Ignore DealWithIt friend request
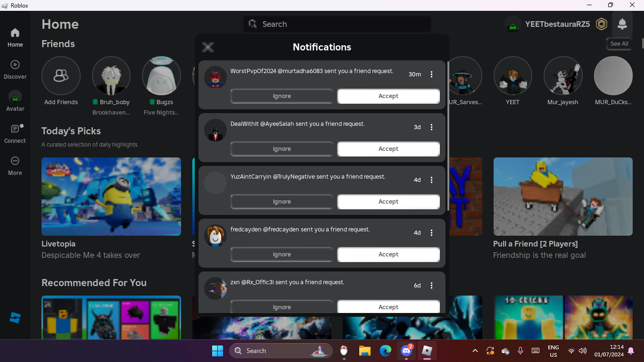644x362 pixels. [282, 149]
